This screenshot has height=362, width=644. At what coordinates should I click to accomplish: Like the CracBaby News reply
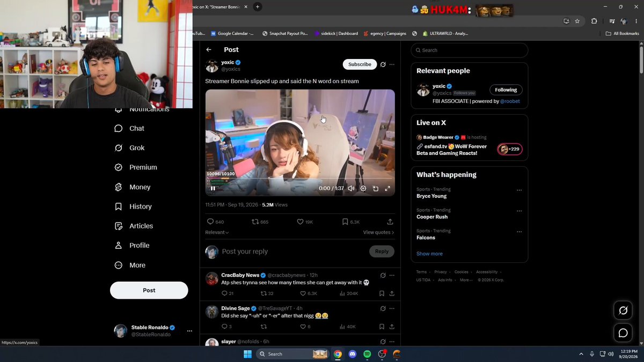point(309,293)
